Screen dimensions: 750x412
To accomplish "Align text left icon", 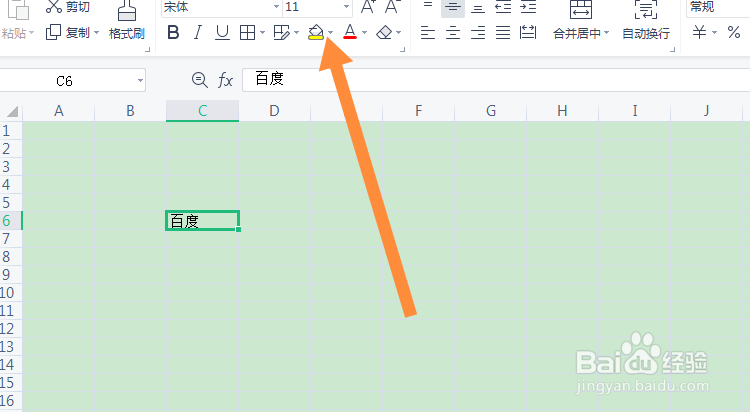I will pyautogui.click(x=428, y=33).
